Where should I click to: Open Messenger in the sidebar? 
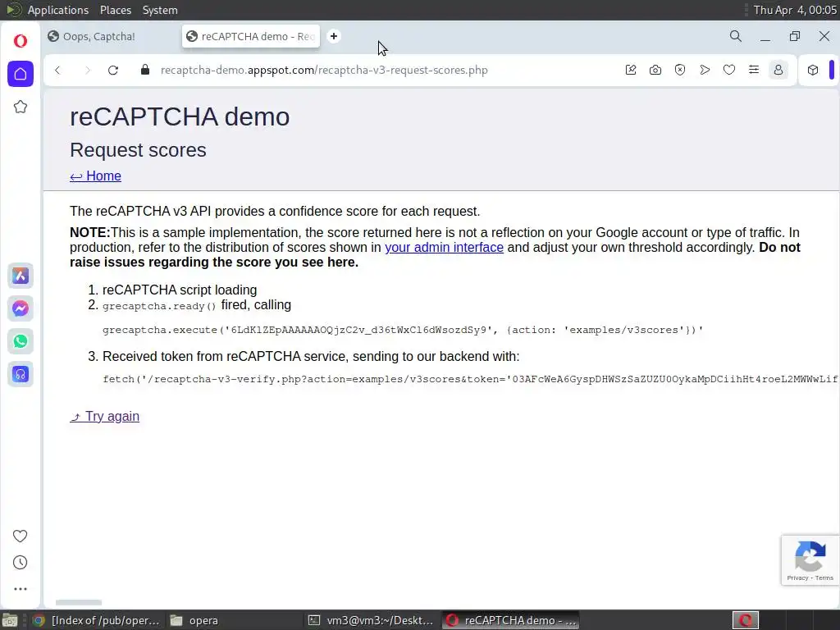21,308
